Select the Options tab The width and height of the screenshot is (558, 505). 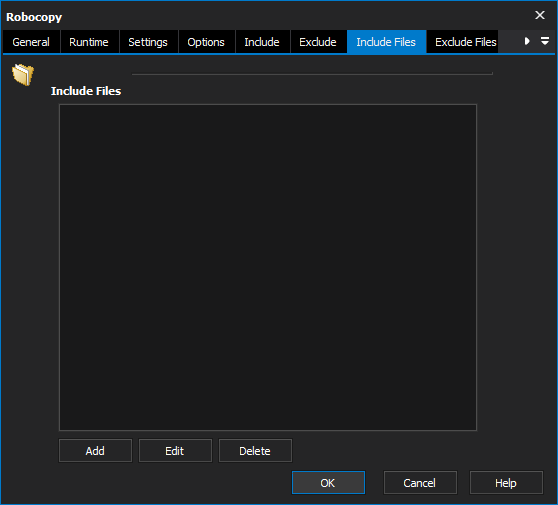pyautogui.click(x=206, y=42)
